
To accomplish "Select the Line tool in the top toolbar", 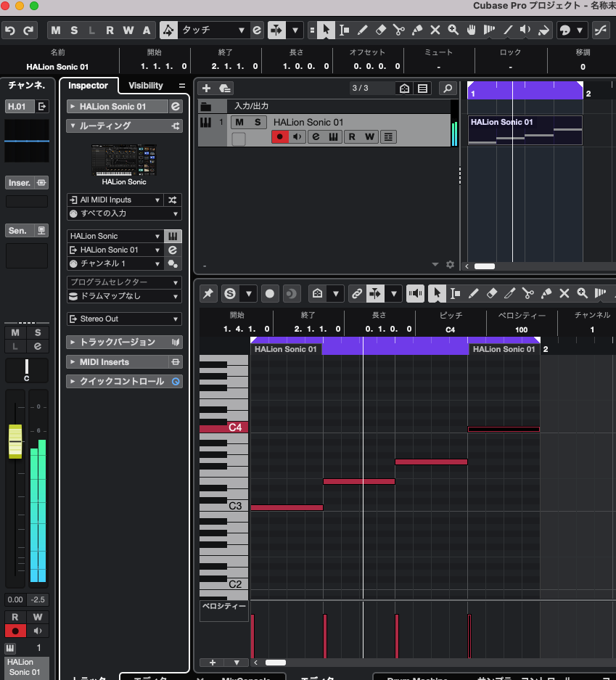I will tap(508, 30).
